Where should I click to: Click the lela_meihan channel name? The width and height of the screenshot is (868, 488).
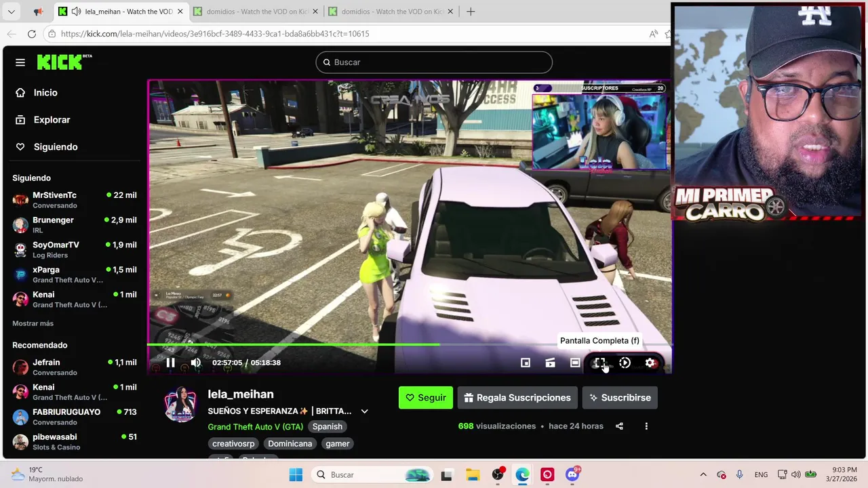point(241,394)
